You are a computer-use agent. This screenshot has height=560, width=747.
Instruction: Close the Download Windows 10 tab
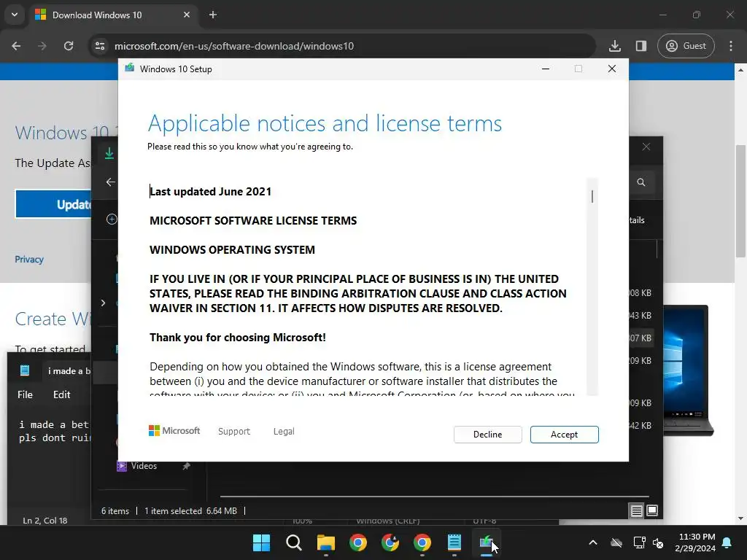(x=186, y=15)
